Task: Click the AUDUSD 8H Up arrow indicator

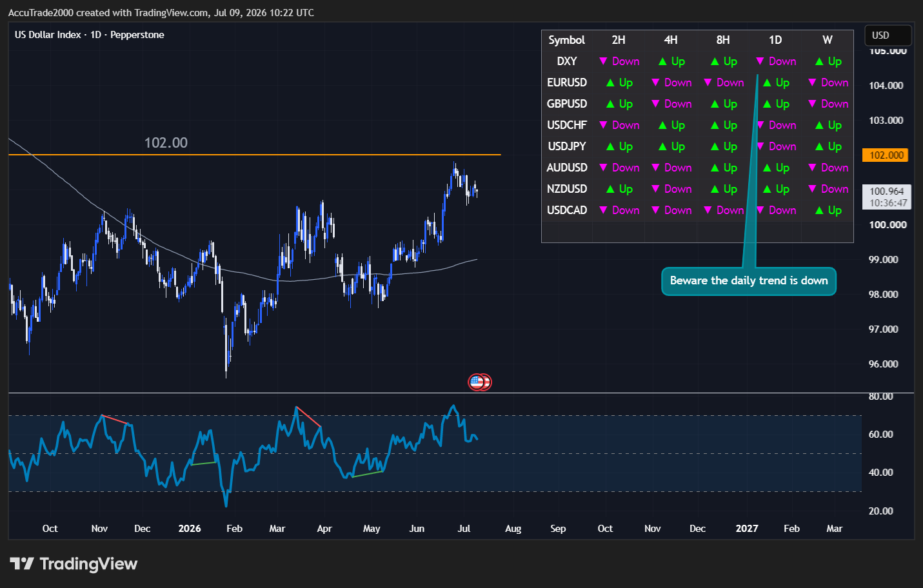Action: click(715, 168)
